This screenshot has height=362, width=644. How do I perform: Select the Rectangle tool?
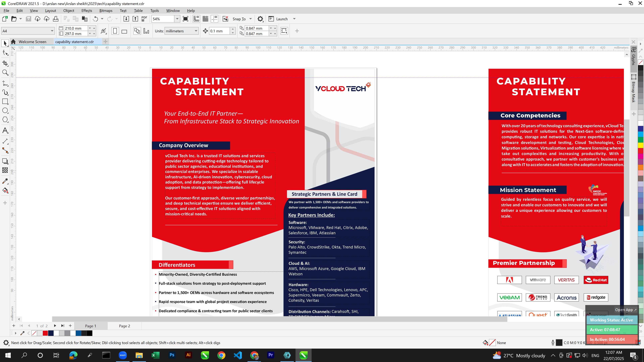(x=5, y=101)
